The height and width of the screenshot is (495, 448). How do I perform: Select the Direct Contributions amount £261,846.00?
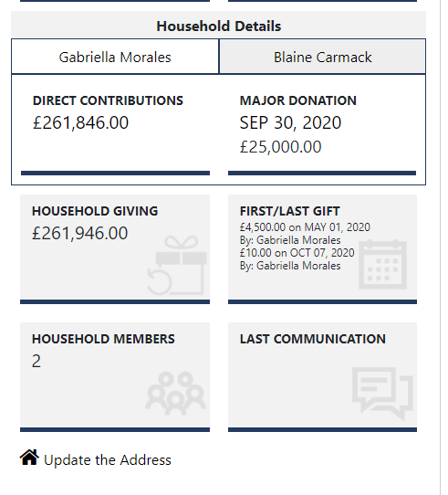point(80,122)
